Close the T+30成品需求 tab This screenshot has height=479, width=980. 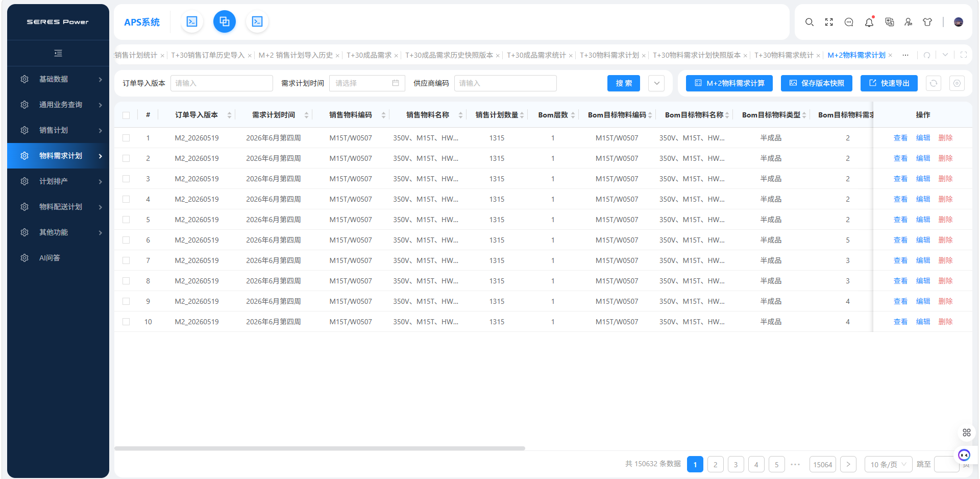pos(396,56)
